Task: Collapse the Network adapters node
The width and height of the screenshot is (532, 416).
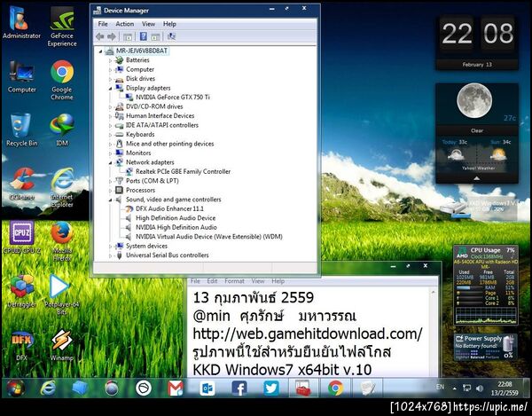Action: (110, 162)
